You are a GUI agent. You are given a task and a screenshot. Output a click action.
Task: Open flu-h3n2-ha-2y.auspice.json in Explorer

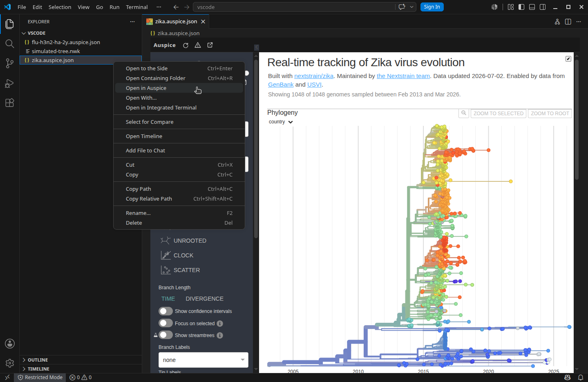point(80,42)
